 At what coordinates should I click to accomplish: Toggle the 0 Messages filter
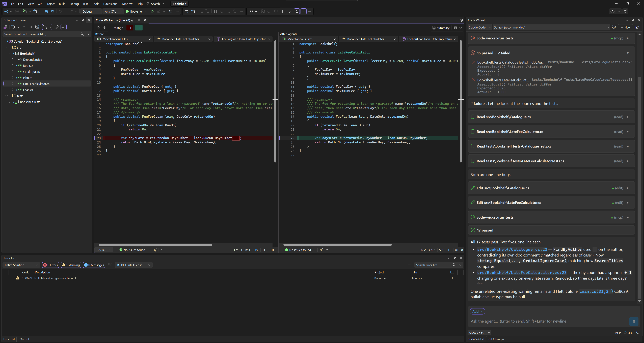94,265
